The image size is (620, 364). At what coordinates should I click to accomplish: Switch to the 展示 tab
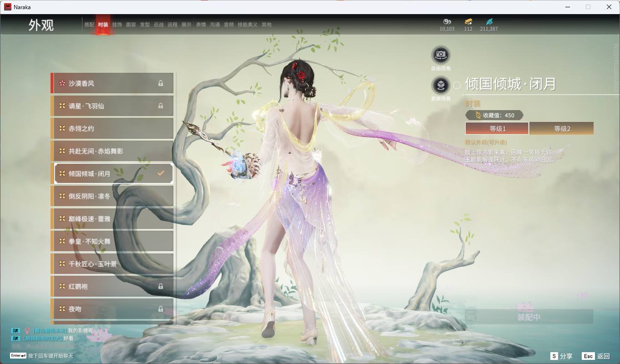click(x=186, y=25)
